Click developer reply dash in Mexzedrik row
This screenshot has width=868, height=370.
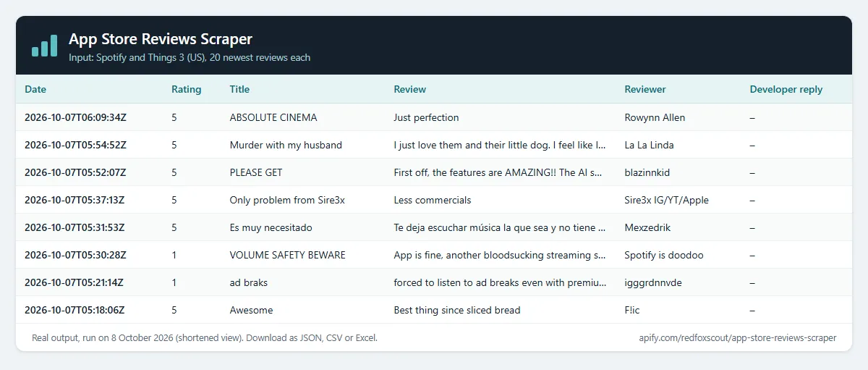pos(752,227)
